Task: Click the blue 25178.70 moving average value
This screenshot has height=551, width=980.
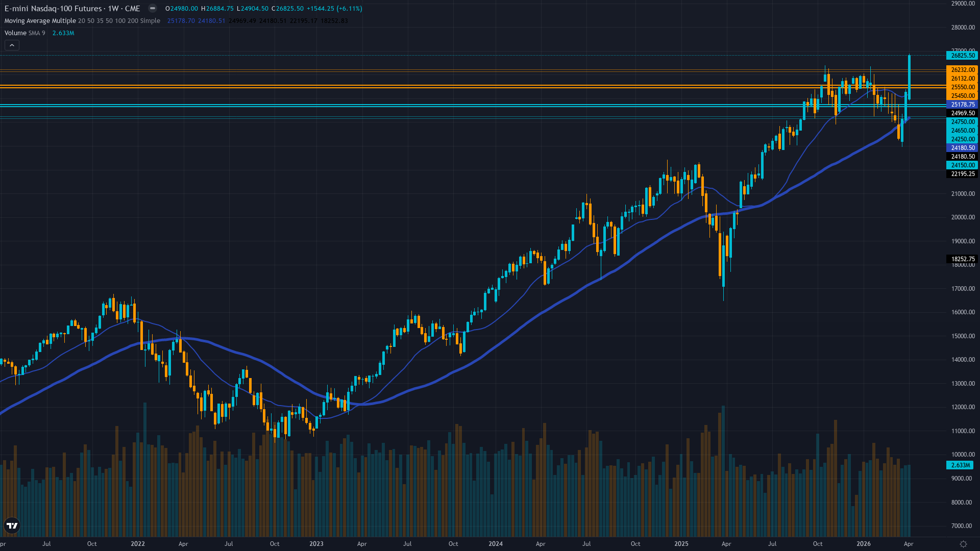Action: pyautogui.click(x=181, y=21)
